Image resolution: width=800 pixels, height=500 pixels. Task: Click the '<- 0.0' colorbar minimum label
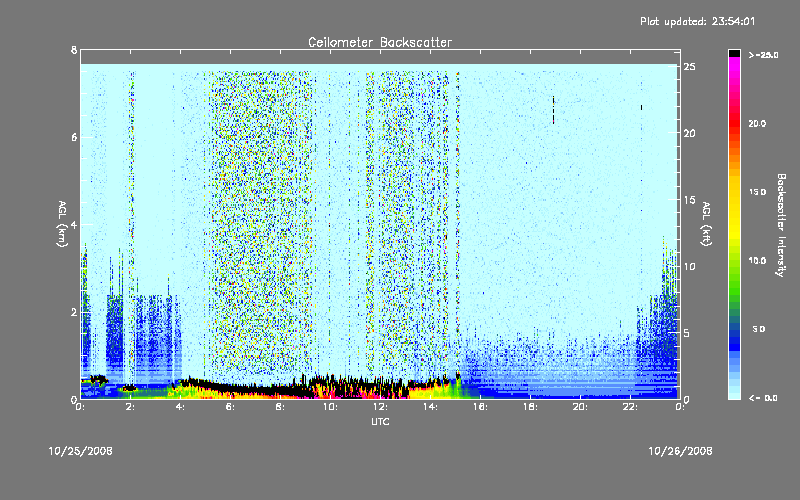pos(763,398)
